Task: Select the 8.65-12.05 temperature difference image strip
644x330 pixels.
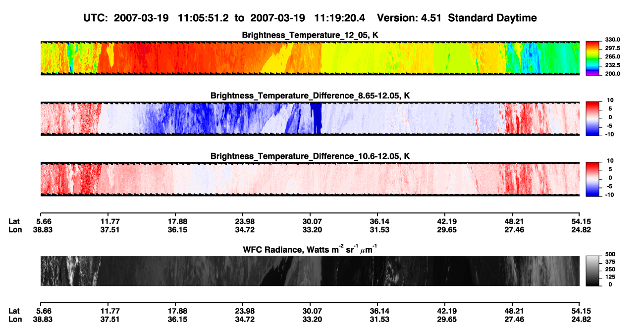Action: [x=310, y=118]
